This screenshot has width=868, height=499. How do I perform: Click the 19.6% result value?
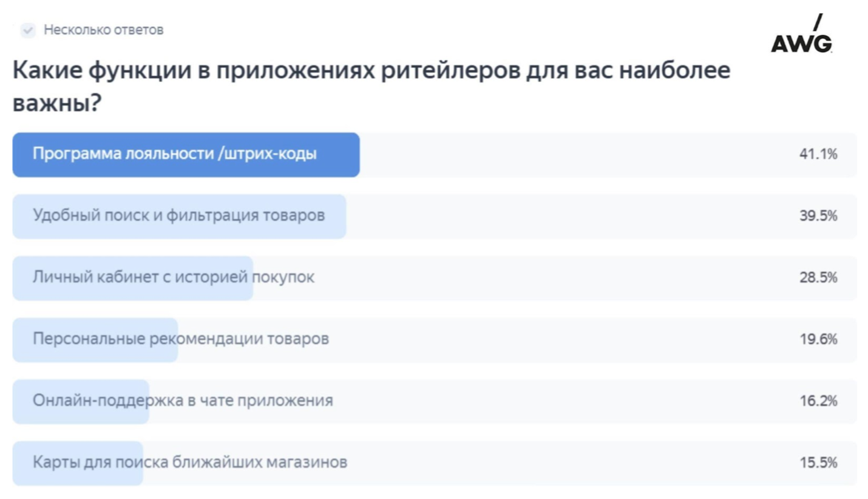tap(818, 339)
